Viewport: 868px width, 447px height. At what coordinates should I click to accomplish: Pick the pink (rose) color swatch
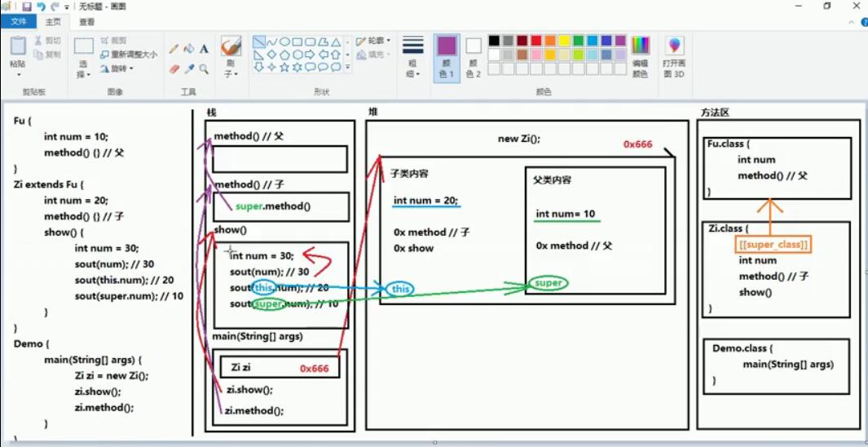536,55
